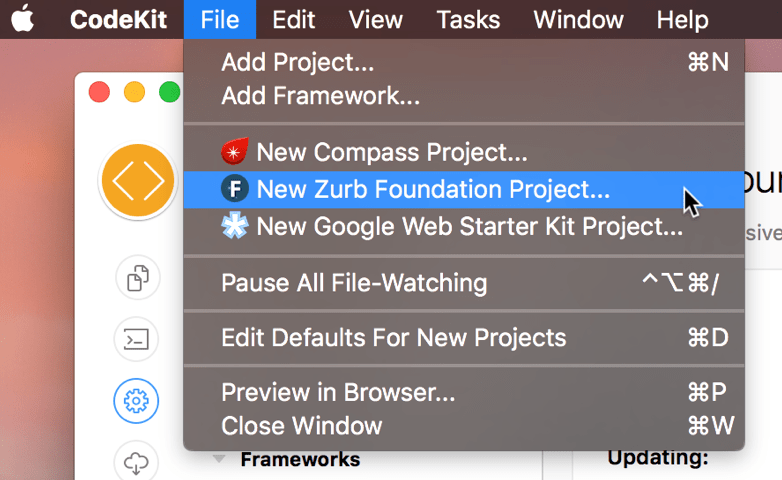Open the Tasks menu
This screenshot has width=782, height=480.
click(468, 19)
